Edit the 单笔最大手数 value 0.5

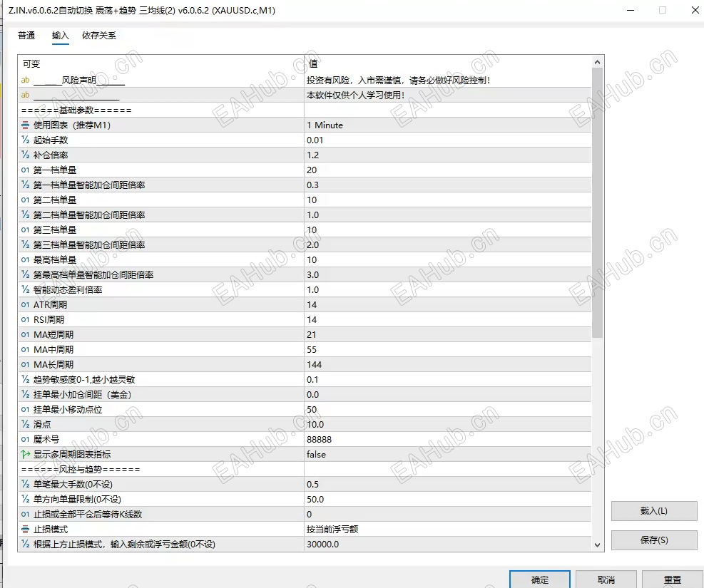448,485
